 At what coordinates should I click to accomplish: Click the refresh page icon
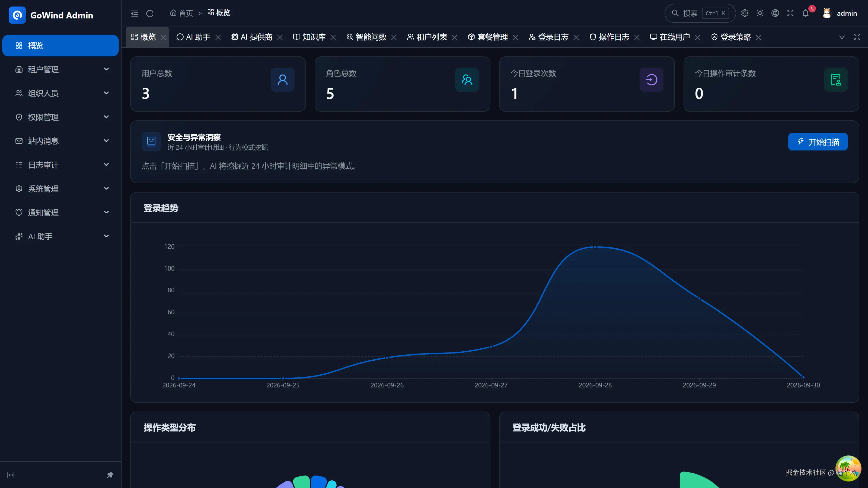tap(150, 13)
